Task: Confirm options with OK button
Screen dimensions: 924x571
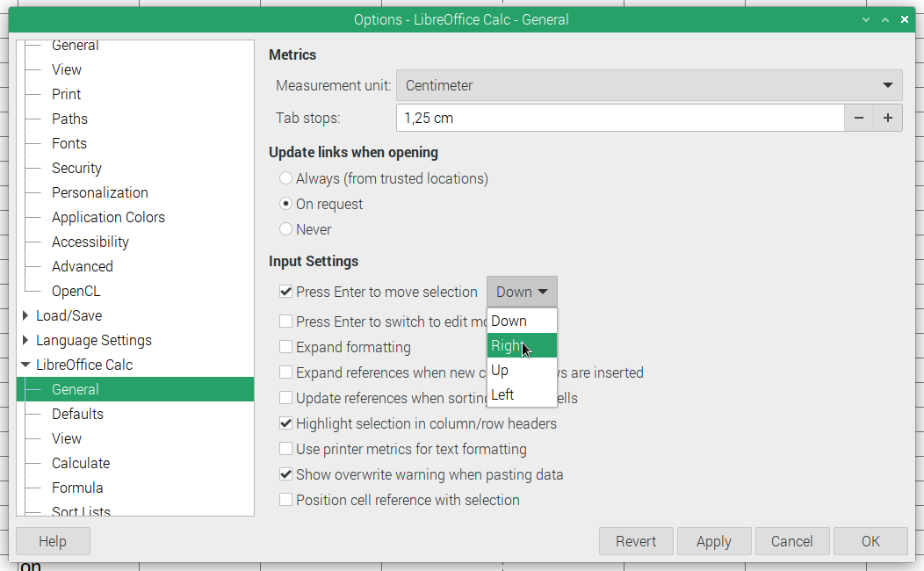Action: click(x=870, y=541)
